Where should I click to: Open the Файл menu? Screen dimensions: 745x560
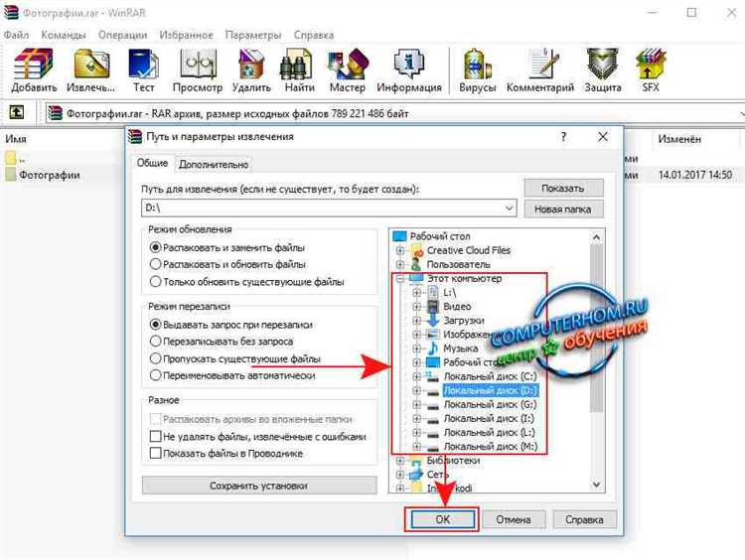click(16, 35)
